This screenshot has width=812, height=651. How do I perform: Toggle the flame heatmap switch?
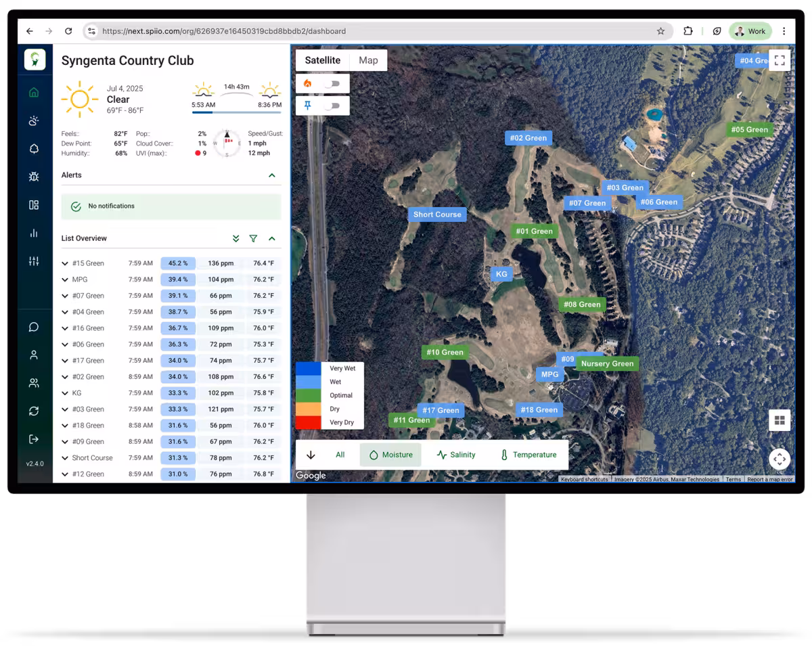pos(331,84)
